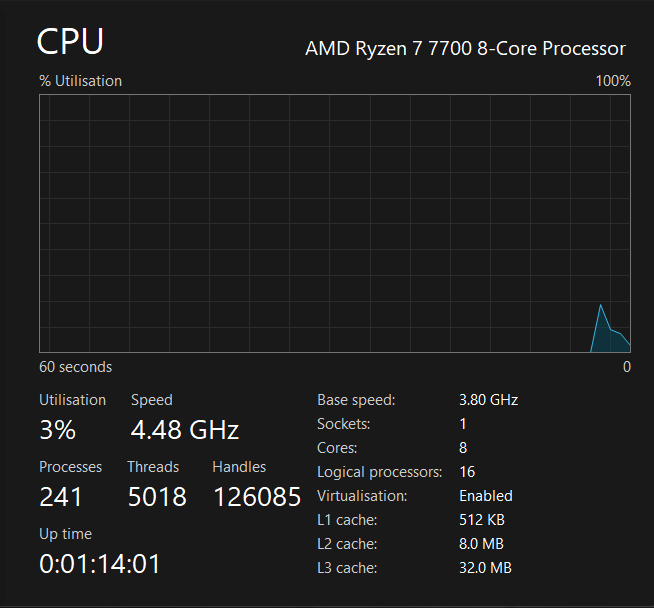Click the % Utilisation graph label

(80, 81)
